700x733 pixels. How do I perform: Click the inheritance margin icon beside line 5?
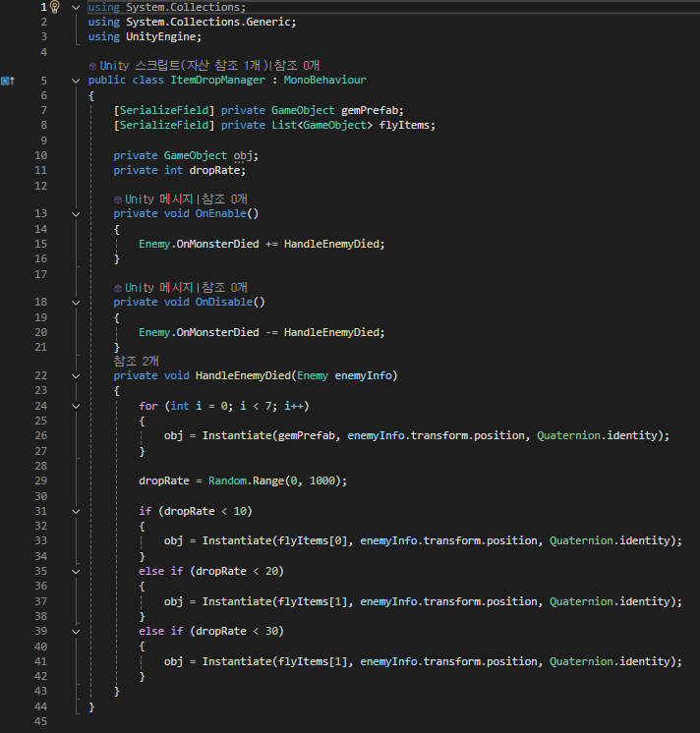click(8, 81)
